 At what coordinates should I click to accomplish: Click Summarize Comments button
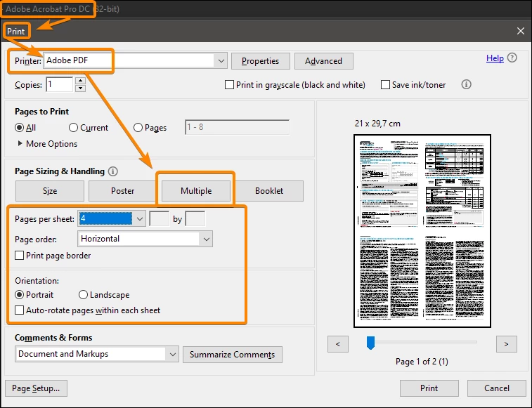point(233,355)
